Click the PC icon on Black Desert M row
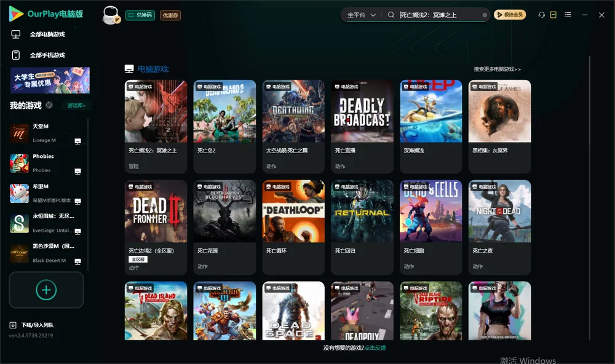Image resolution: width=615 pixels, height=364 pixels. point(77,262)
